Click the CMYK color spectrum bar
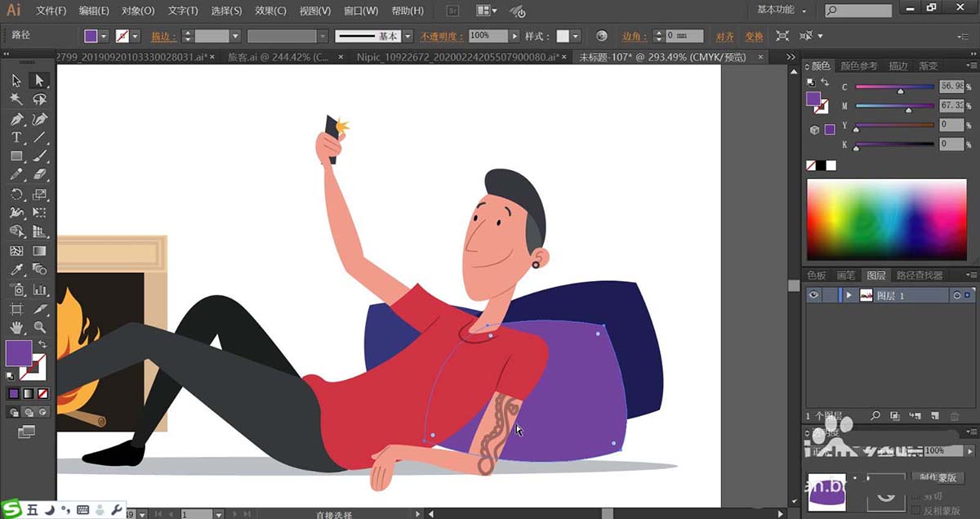 click(x=886, y=218)
